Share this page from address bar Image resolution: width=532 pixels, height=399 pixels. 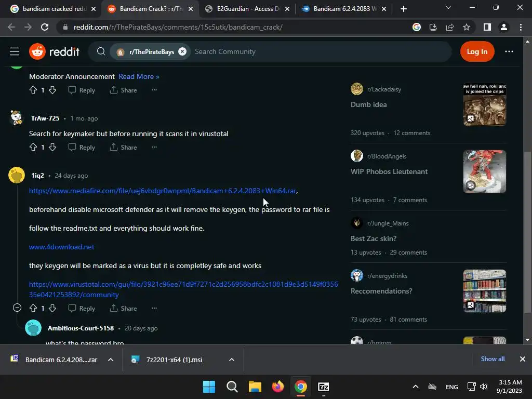pyautogui.click(x=450, y=27)
